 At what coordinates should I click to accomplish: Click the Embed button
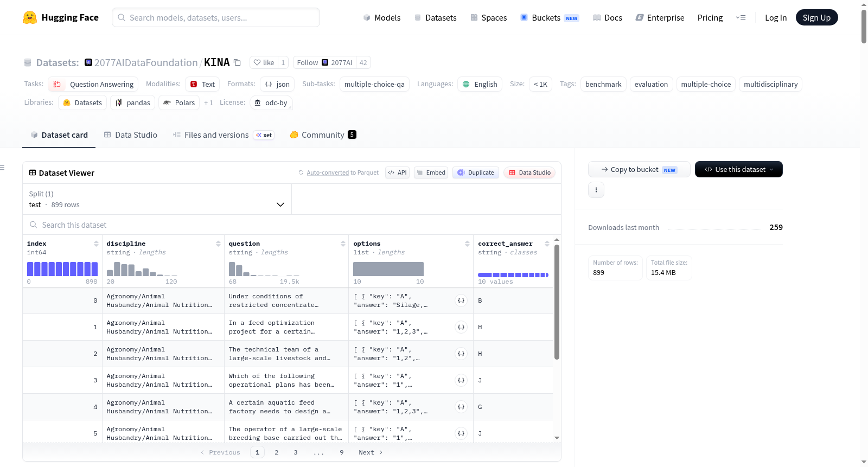431,172
